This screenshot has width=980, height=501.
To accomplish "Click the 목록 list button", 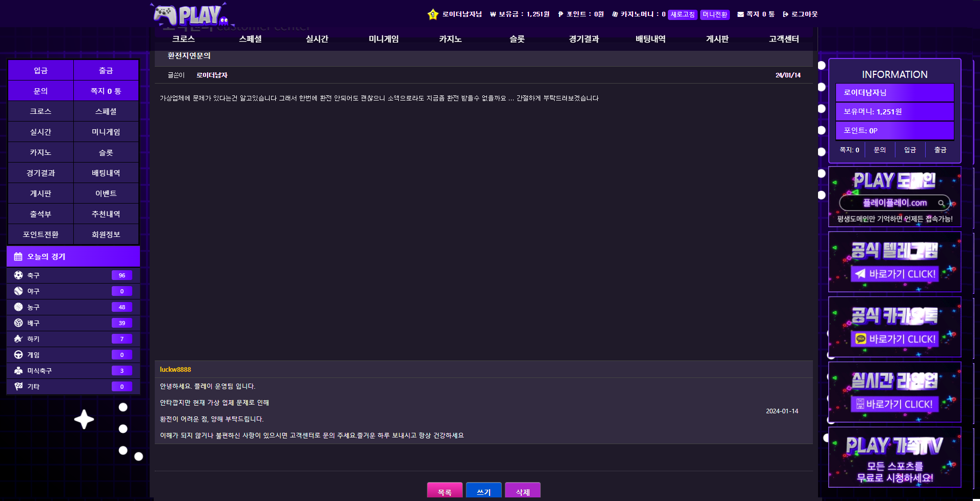I will (444, 491).
